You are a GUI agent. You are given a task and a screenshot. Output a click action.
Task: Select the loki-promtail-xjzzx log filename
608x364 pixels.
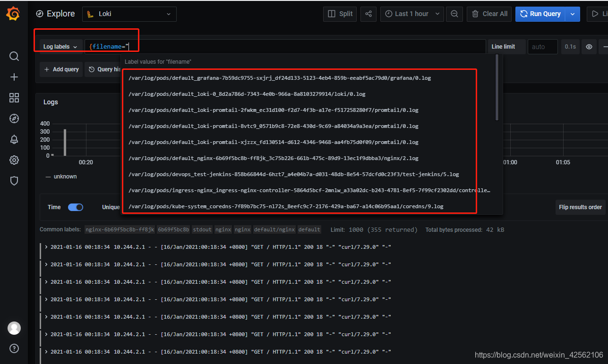point(274,142)
